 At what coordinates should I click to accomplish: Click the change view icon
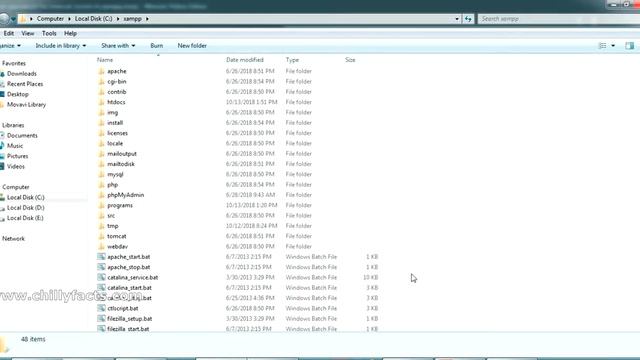[x=602, y=46]
